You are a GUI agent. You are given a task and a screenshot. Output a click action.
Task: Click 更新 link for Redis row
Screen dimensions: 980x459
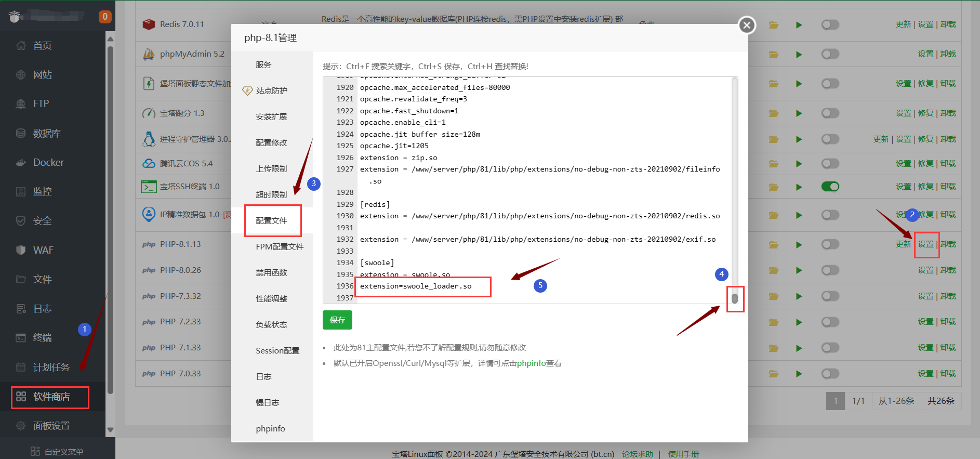(x=903, y=24)
